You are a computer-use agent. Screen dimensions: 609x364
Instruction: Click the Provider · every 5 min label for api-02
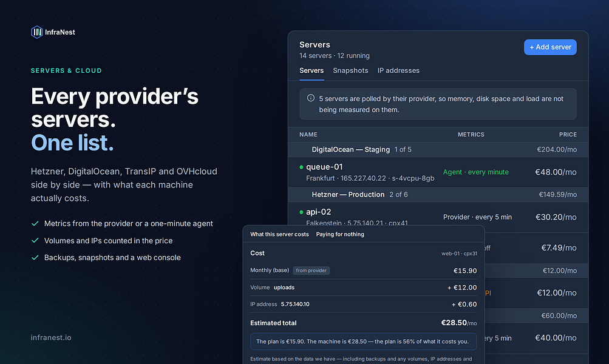point(477,217)
